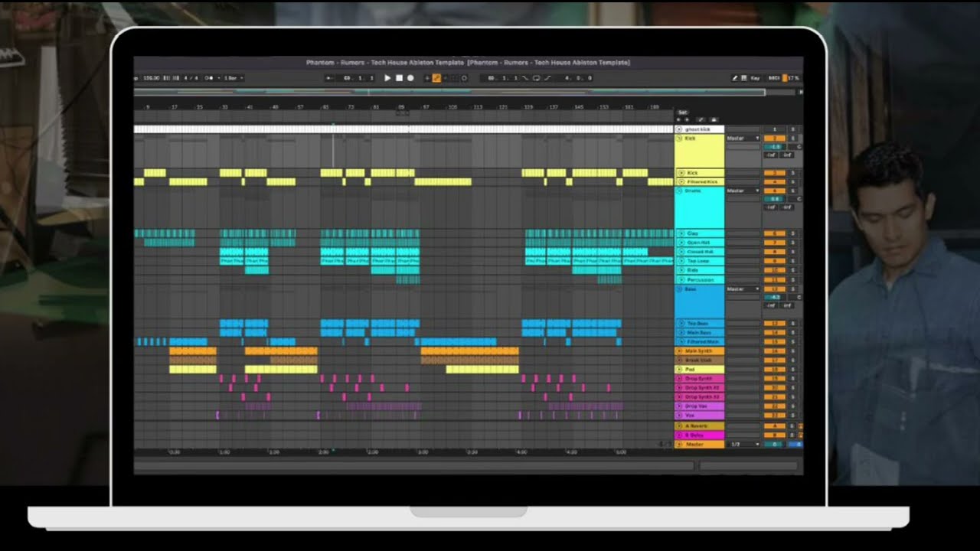The width and height of the screenshot is (980, 551).
Task: Open the Kick group Master output dropdown
Action: (x=743, y=139)
